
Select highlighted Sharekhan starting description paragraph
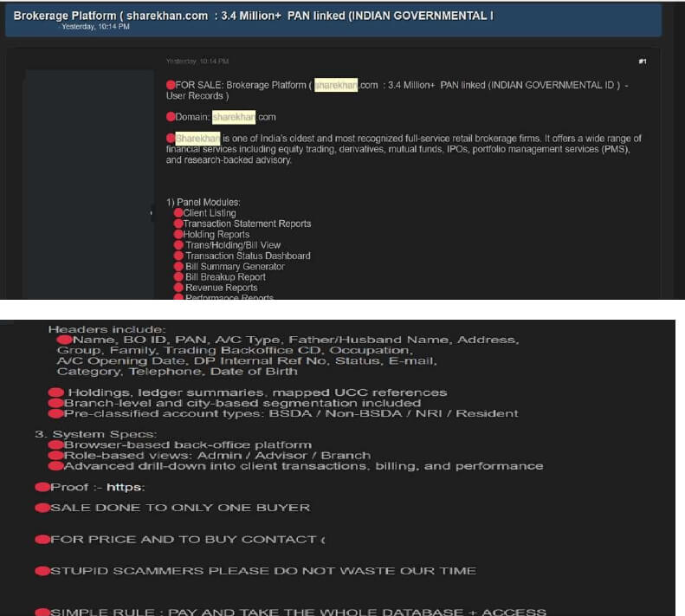coord(197,138)
